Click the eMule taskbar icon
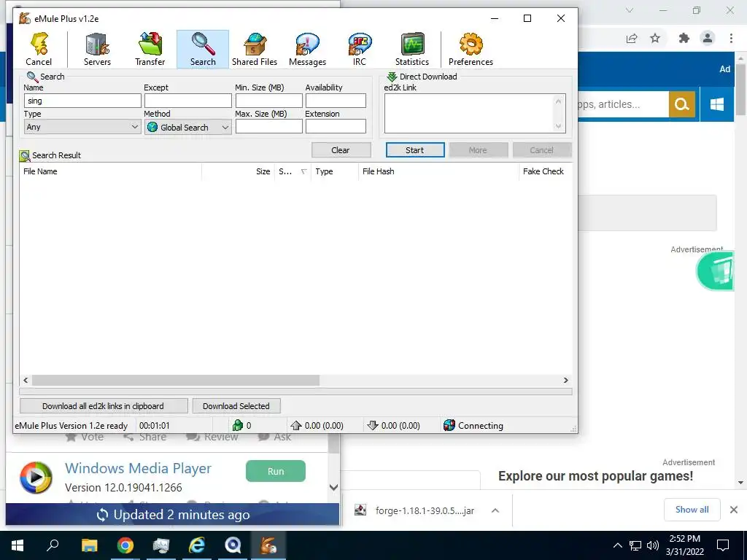The image size is (747, 560). coord(268,545)
